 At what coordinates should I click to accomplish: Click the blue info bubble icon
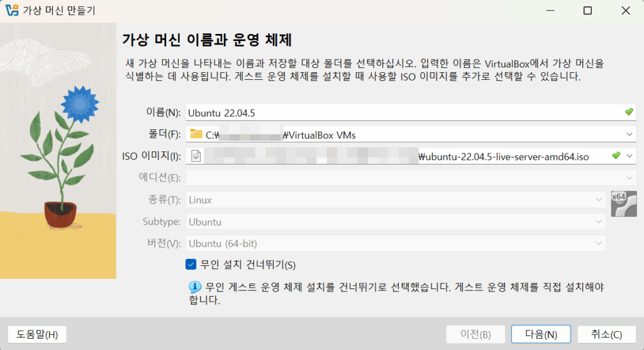pyautogui.click(x=195, y=287)
